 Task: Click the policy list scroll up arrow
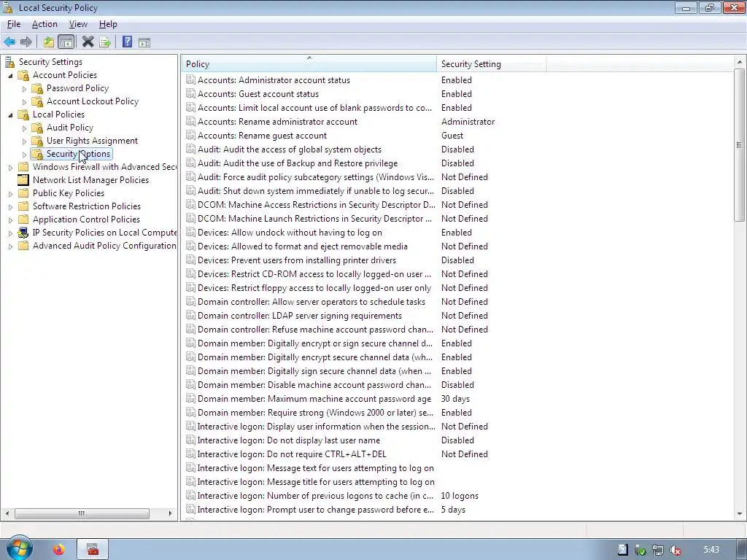[x=740, y=62]
